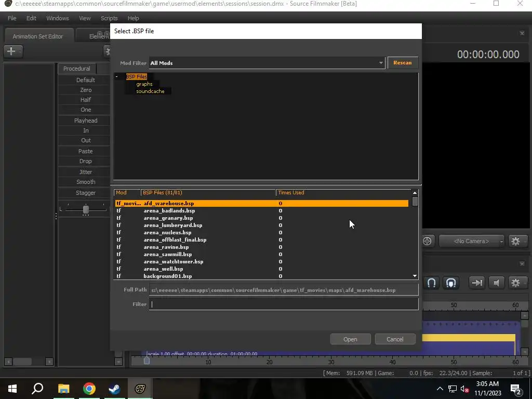Click the Half preset button

[86, 100]
